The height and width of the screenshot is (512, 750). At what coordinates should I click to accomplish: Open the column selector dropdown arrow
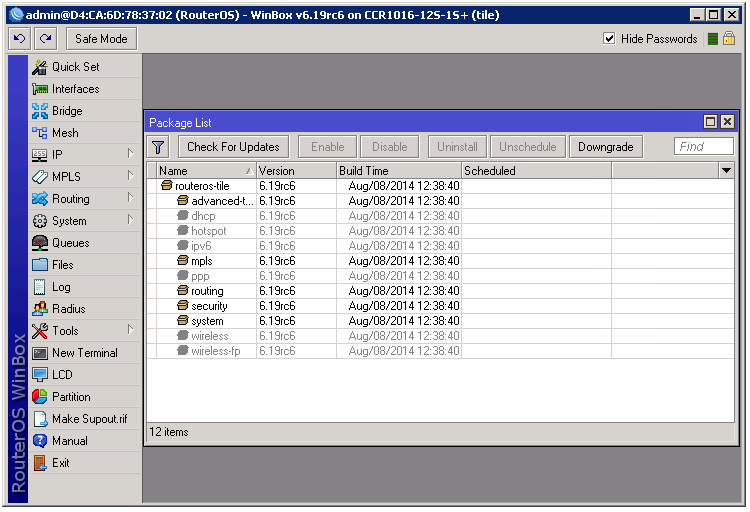click(726, 171)
